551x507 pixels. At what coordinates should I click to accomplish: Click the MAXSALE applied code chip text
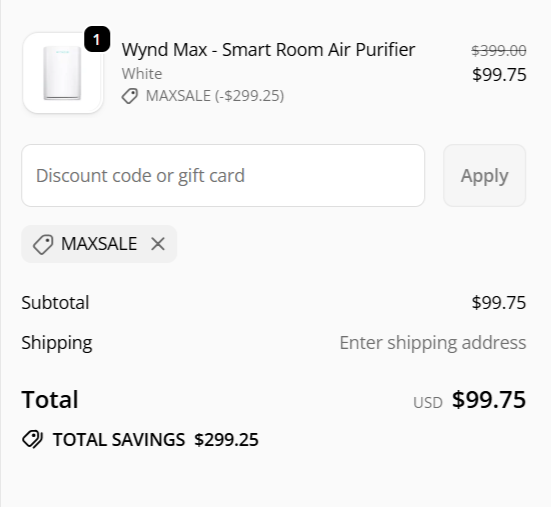click(99, 244)
